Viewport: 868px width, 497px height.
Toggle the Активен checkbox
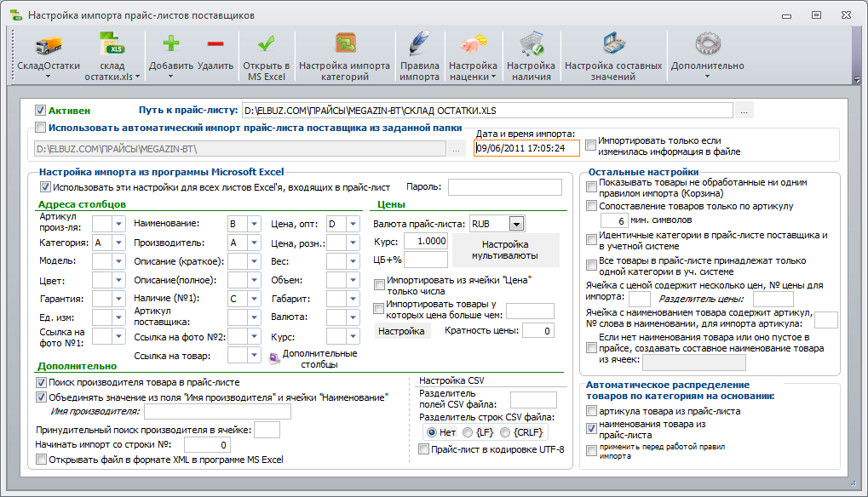click(40, 111)
